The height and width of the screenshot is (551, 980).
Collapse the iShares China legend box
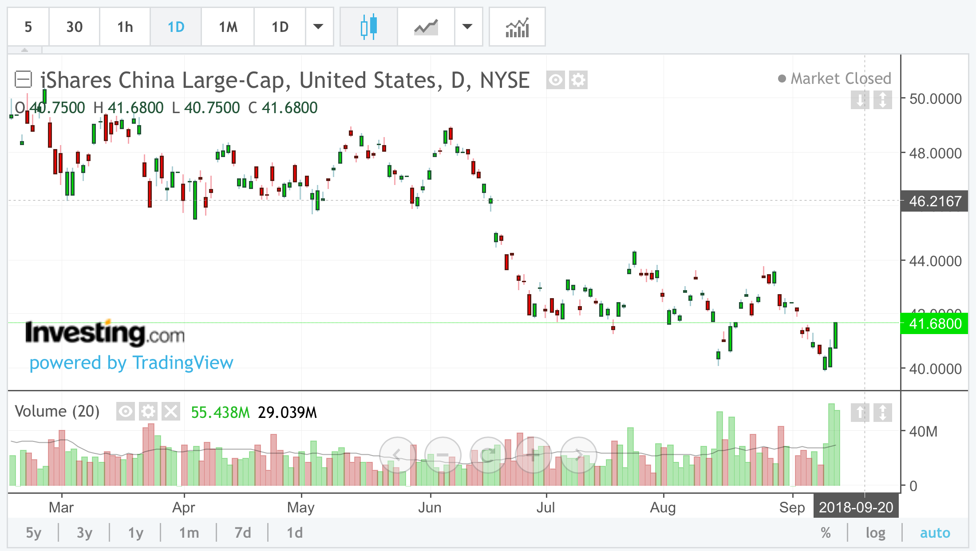tap(23, 80)
